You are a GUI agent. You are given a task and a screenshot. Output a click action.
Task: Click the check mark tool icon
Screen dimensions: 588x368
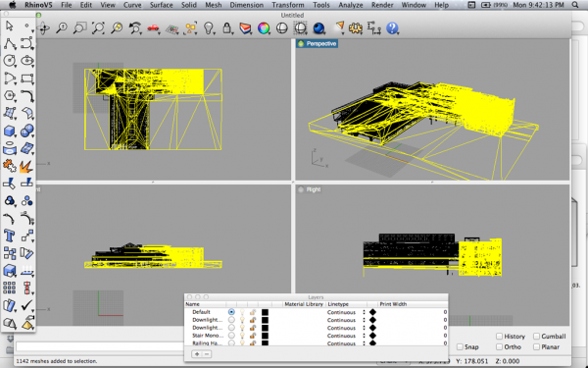click(26, 305)
